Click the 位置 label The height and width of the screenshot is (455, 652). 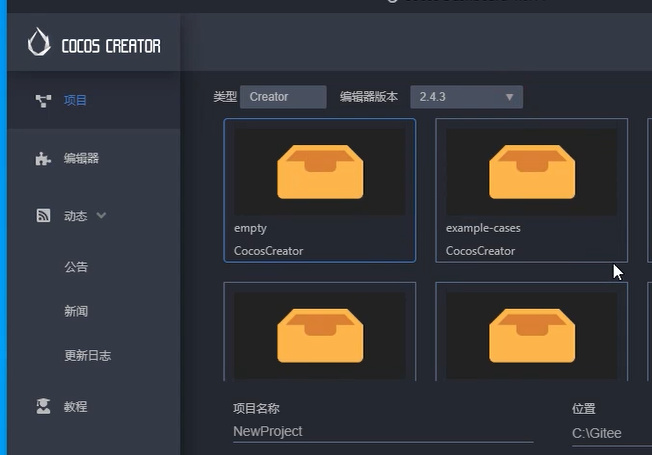584,408
